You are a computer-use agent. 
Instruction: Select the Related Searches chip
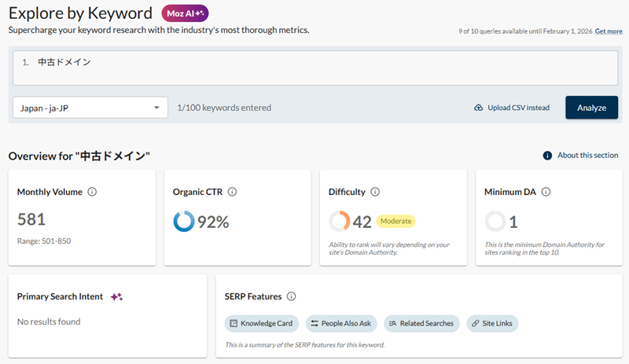coord(421,323)
